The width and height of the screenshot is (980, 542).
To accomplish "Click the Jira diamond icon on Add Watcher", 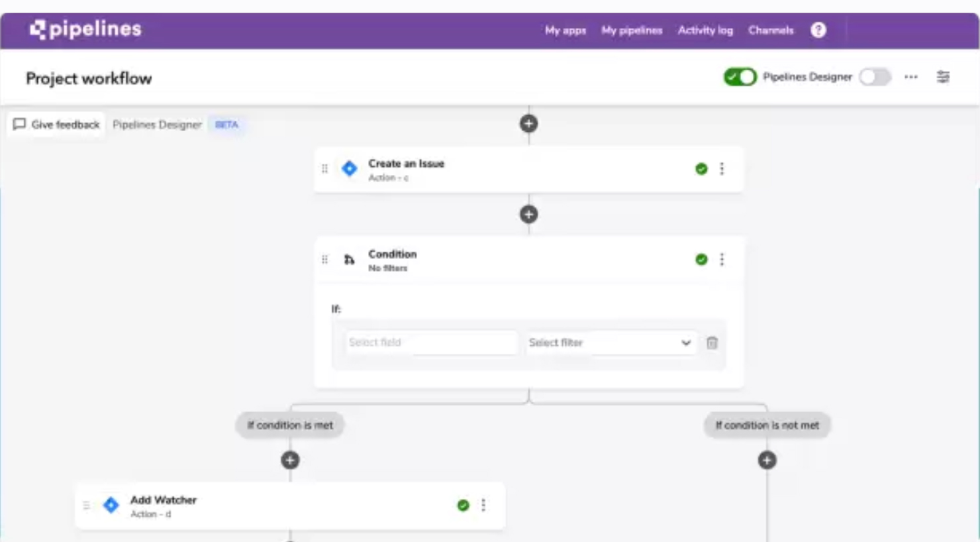I will tap(111, 506).
